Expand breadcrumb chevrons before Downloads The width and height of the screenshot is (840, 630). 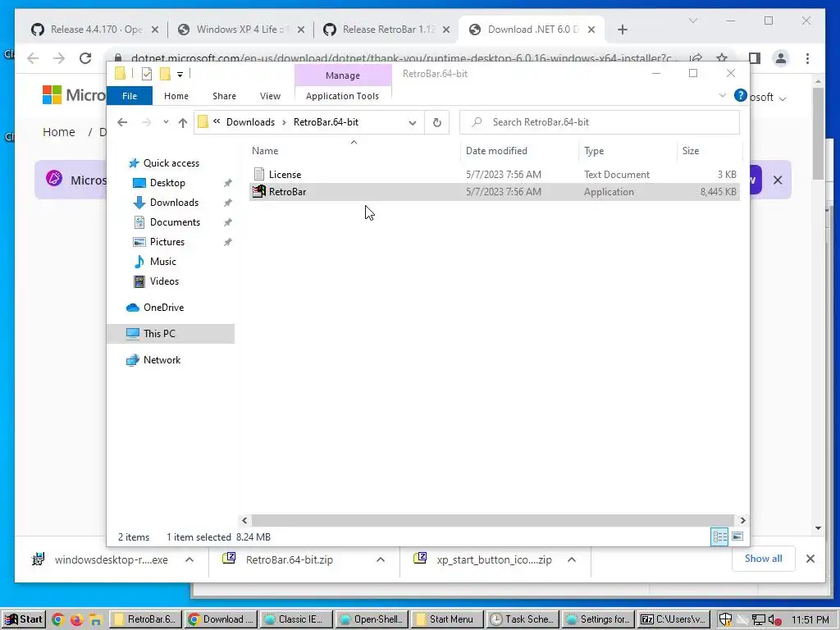pos(217,121)
